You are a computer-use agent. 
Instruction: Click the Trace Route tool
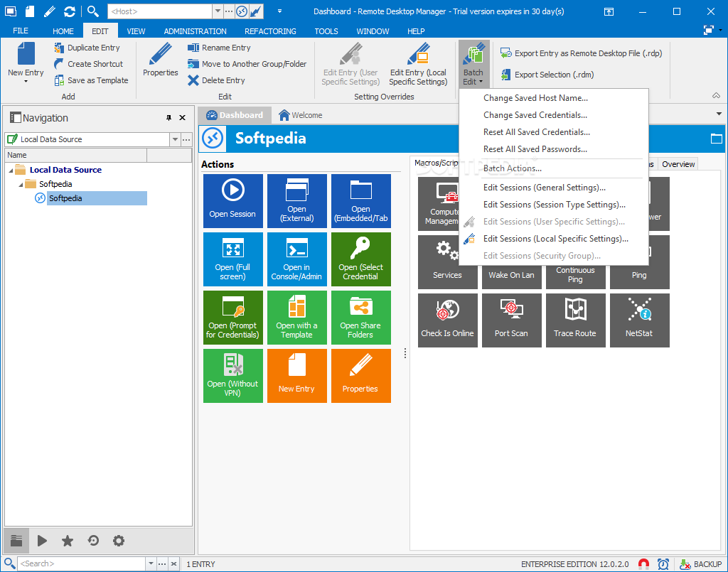coord(576,320)
